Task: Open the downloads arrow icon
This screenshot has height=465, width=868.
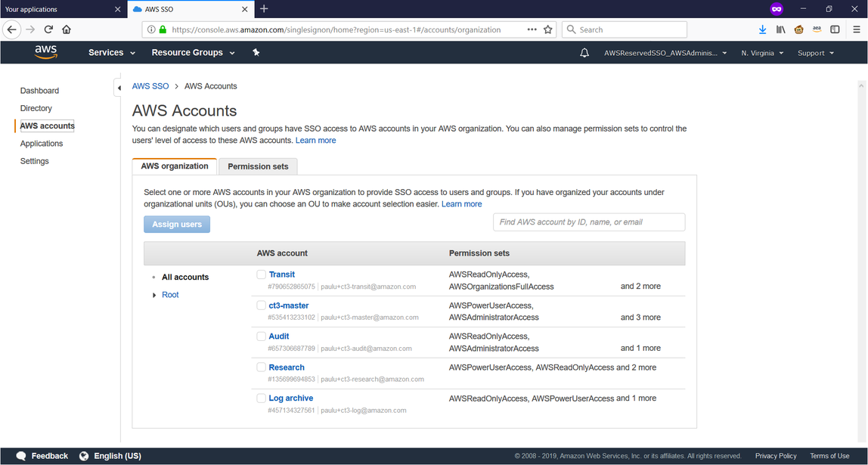Action: [762, 30]
